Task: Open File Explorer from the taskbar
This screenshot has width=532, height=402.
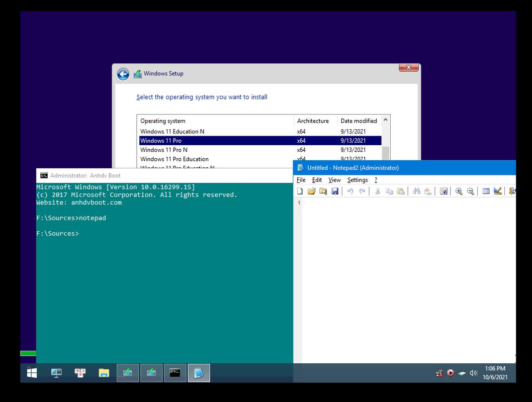Action: coord(104,373)
